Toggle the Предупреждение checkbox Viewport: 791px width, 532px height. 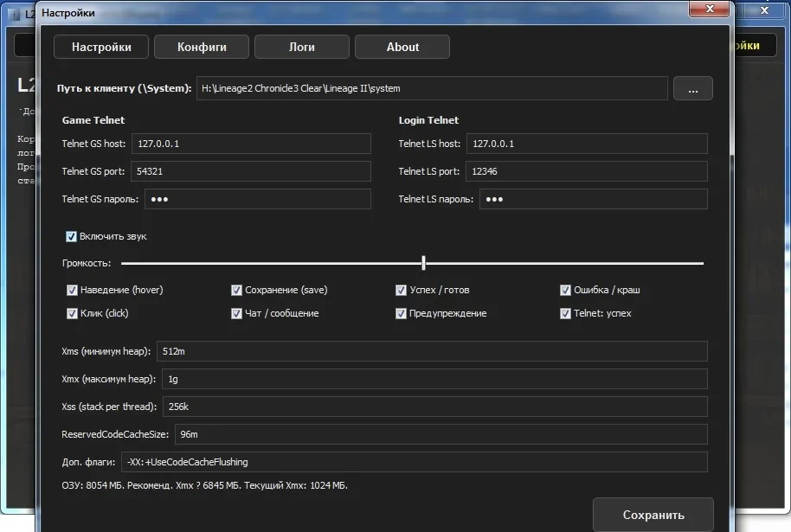tap(402, 313)
